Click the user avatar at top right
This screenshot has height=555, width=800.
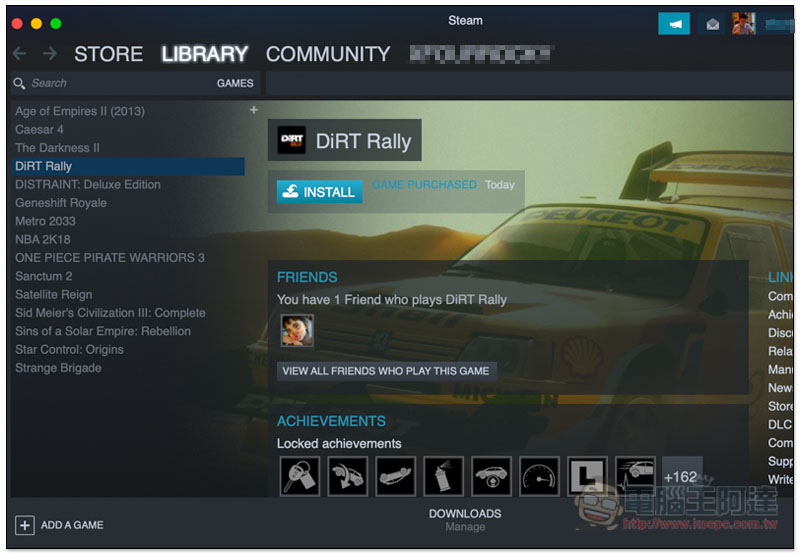click(x=743, y=24)
